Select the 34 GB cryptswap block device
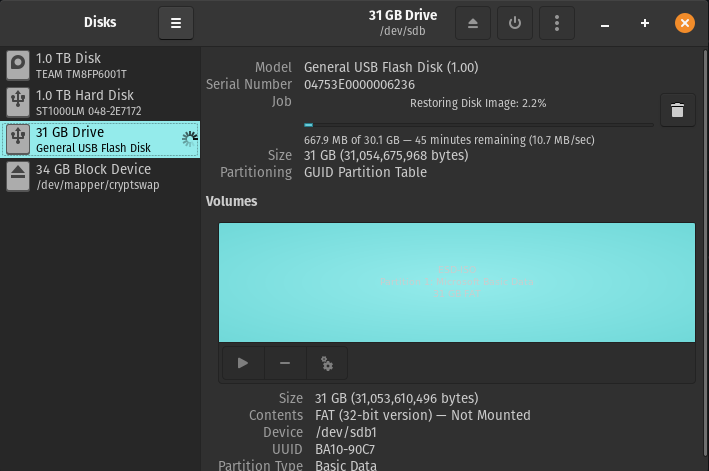 click(100, 177)
